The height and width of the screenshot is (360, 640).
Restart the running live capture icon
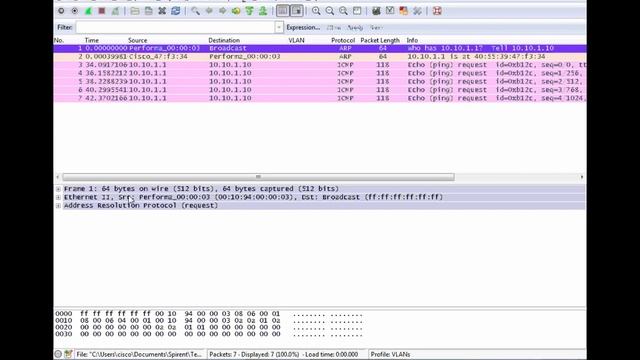(115, 11)
